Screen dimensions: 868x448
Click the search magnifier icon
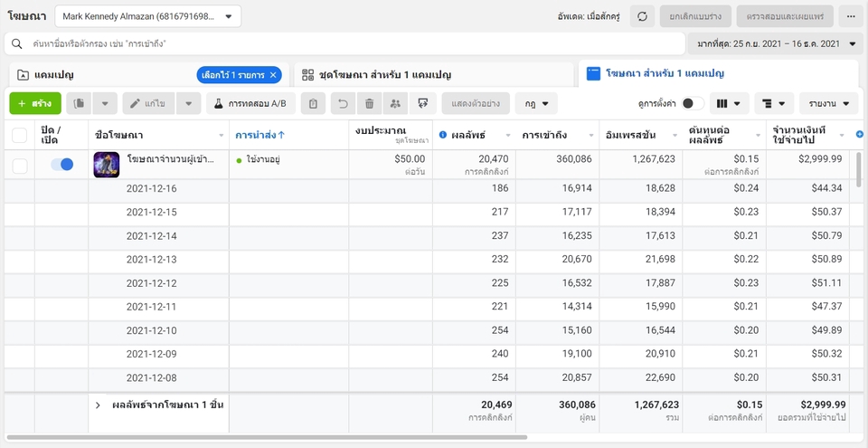point(17,43)
